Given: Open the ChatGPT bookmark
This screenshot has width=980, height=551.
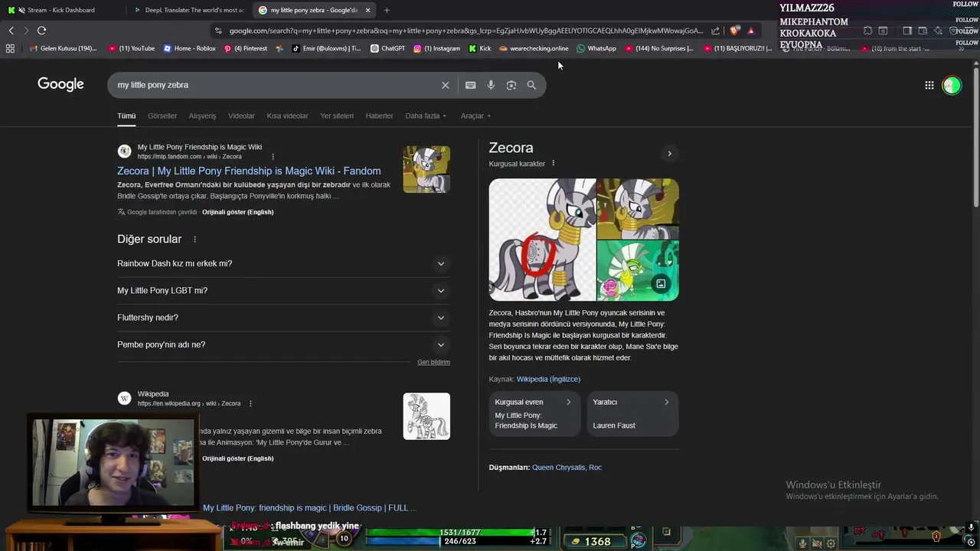Looking at the screenshot, I should click(387, 48).
